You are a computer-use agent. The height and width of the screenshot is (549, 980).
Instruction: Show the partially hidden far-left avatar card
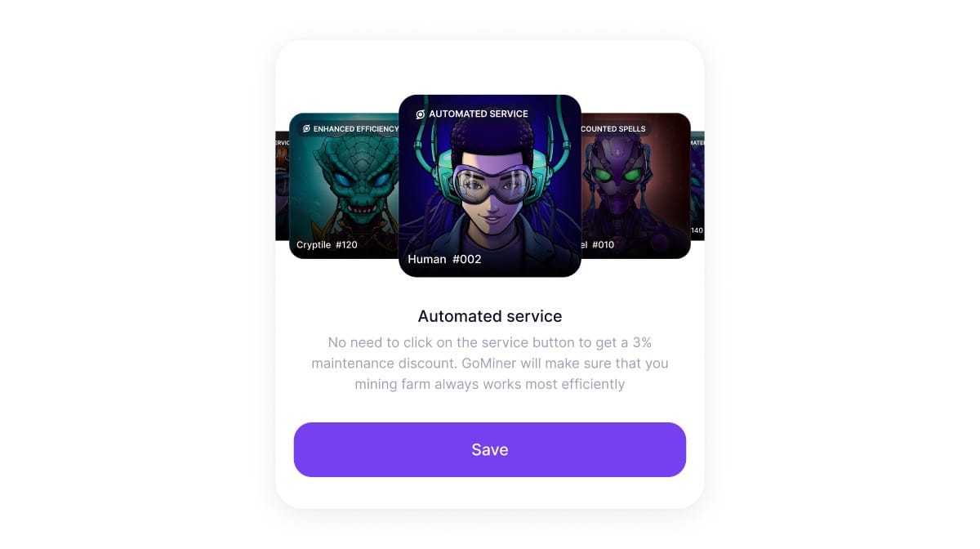(x=283, y=185)
